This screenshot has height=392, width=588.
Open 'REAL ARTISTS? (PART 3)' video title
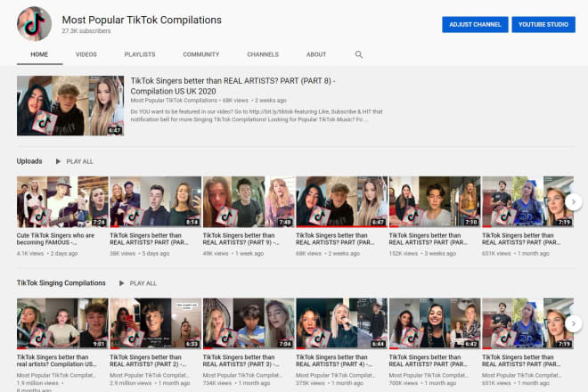241,361
